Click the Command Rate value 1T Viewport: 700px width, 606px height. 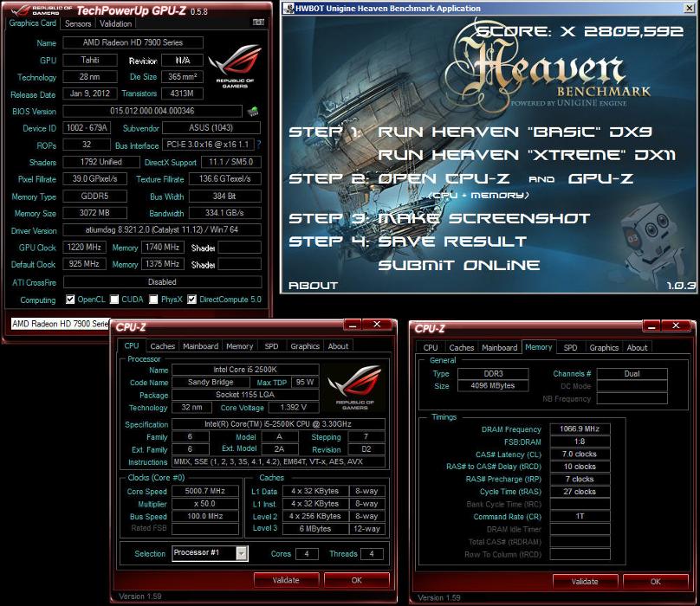coord(580,516)
